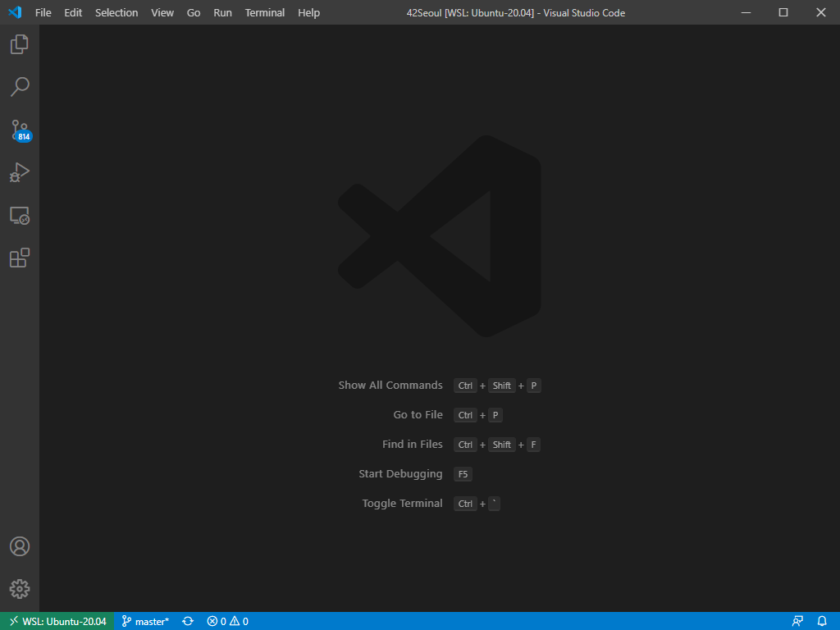The width and height of the screenshot is (840, 630).
Task: Open the Help menu
Action: (x=308, y=13)
